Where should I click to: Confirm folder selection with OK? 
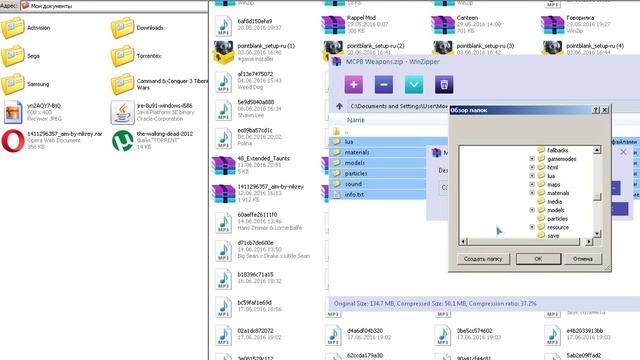pos(538,259)
